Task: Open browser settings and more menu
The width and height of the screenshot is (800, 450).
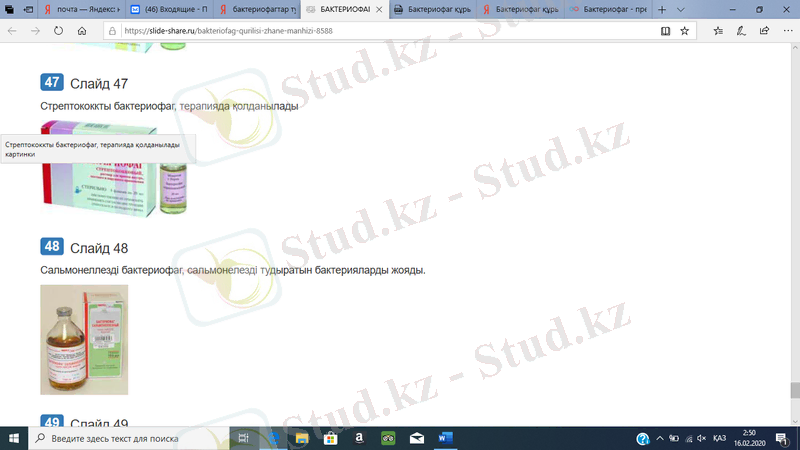Action: pos(788,31)
